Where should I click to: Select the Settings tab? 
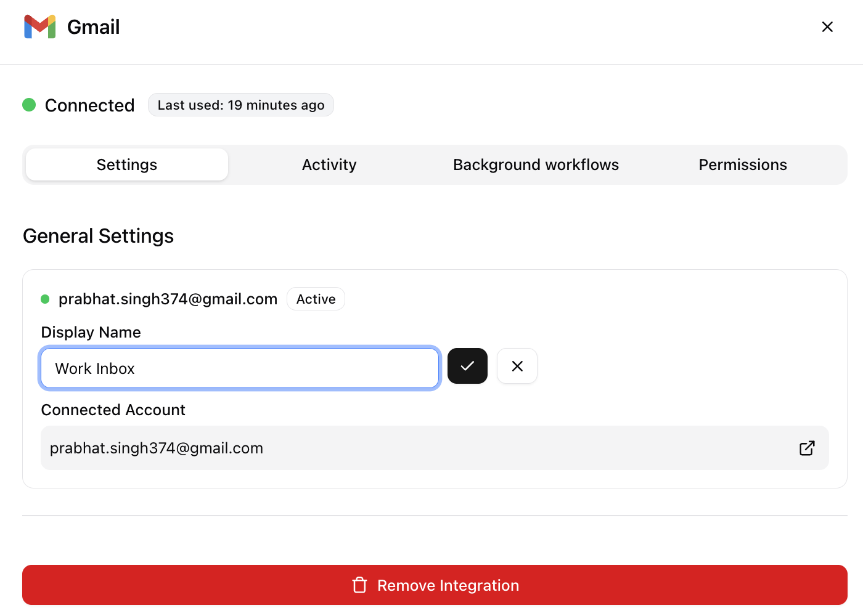[x=126, y=164]
